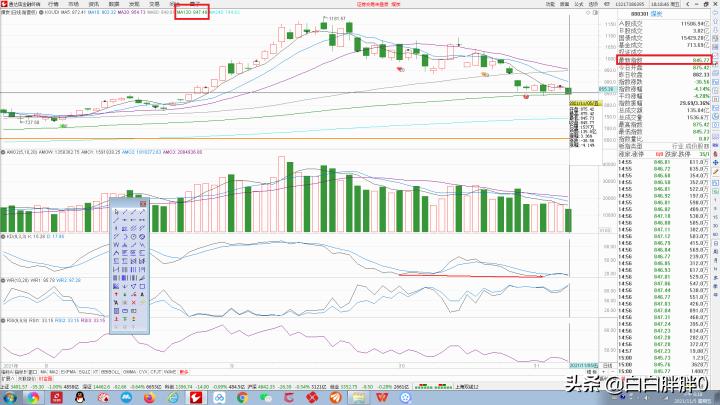The width and height of the screenshot is (720, 405).
Task: Open QQ penguin icon in taskbar
Action: click(79, 398)
